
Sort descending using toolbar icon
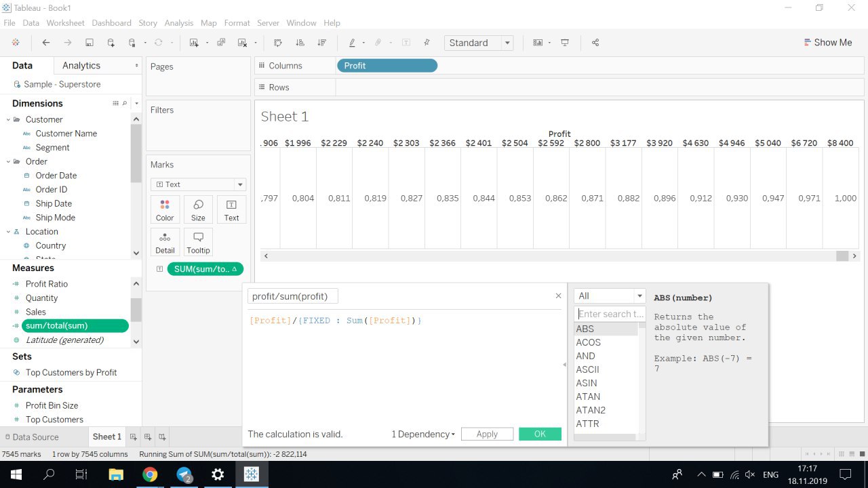(321, 43)
